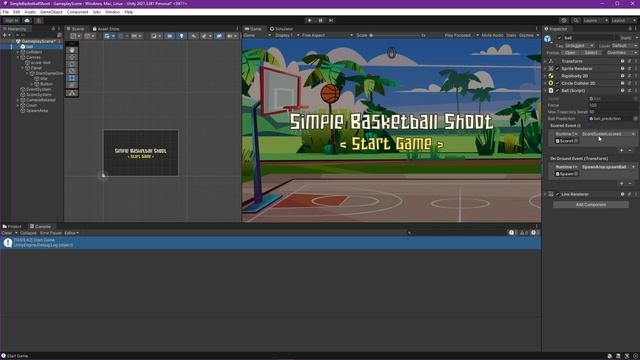Click the Pause button in the top toolbar
Screen dimensions: 640x360
click(x=320, y=20)
